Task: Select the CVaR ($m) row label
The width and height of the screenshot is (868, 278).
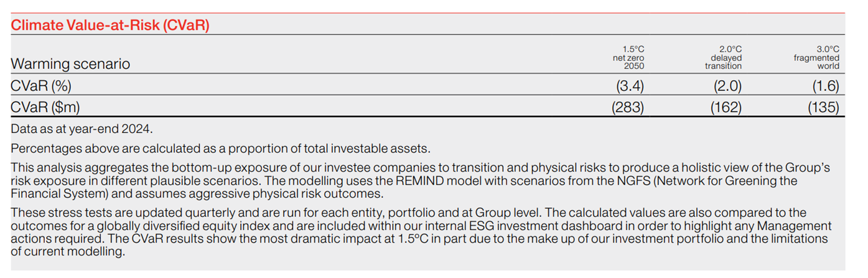Action: [45, 107]
